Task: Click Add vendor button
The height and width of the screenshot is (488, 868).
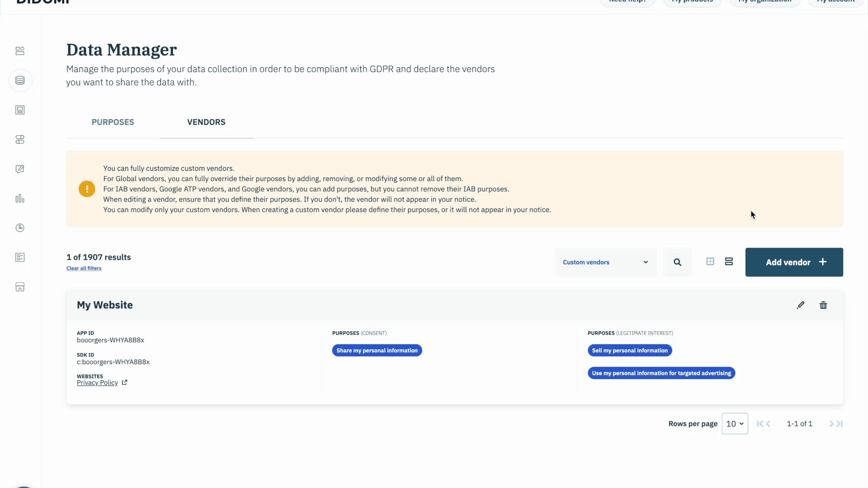Action: pyautogui.click(x=794, y=262)
